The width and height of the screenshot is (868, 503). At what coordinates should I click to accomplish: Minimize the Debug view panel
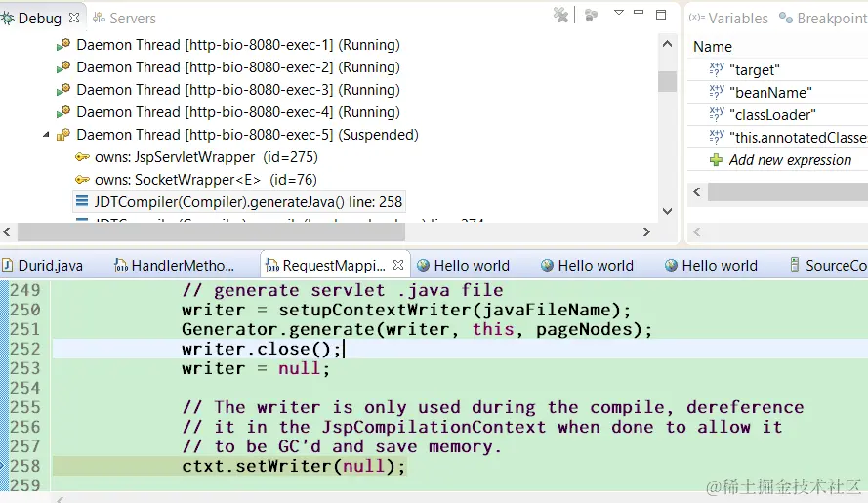pyautogui.click(x=639, y=12)
